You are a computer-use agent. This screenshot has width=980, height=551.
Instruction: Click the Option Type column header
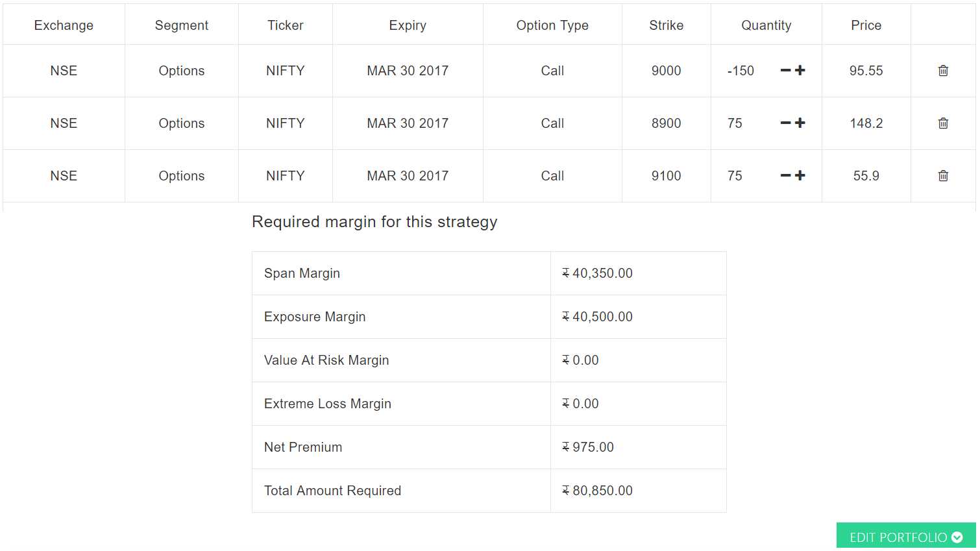[x=552, y=25]
